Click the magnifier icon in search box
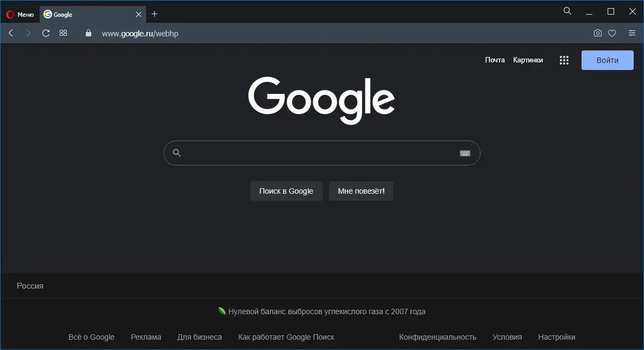 [x=176, y=153]
